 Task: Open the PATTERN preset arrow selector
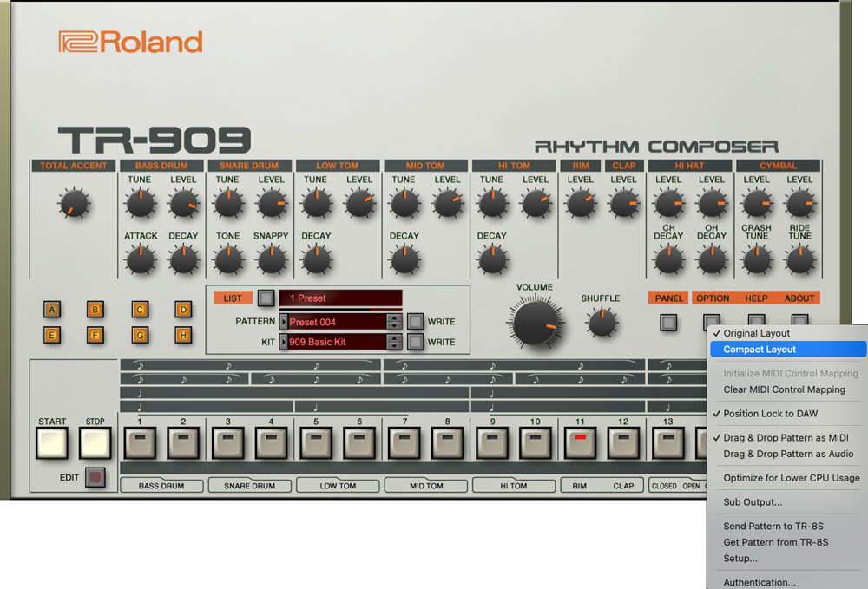pyautogui.click(x=284, y=322)
